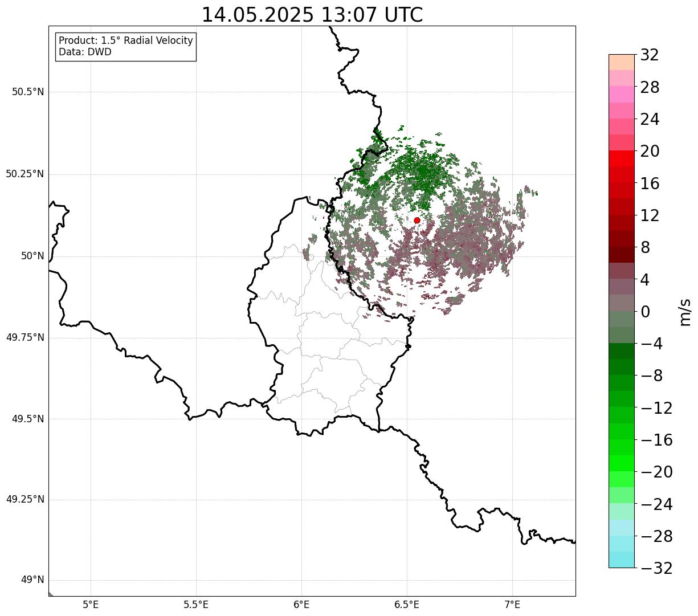Click the red radar site marker
This screenshot has height=616, width=698.
click(417, 220)
